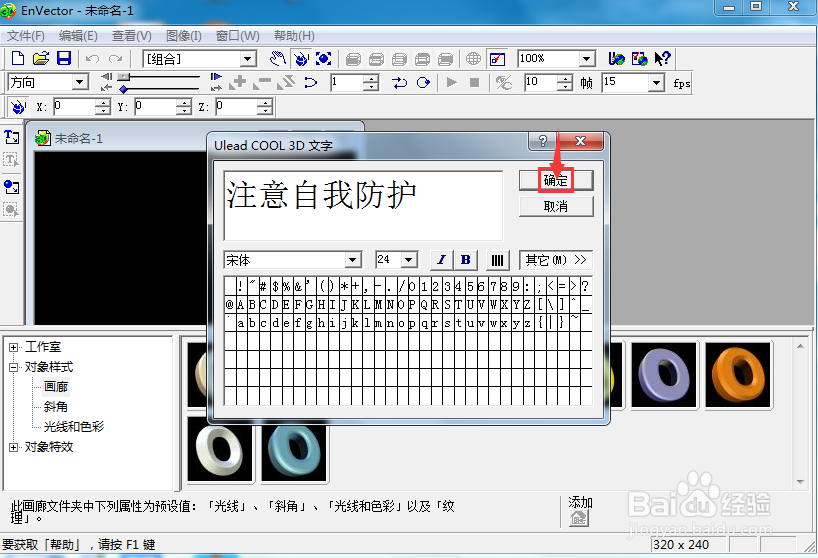Open the font size 24 dropdown
Screen dimensions: 818x558
pyautogui.click(x=408, y=260)
